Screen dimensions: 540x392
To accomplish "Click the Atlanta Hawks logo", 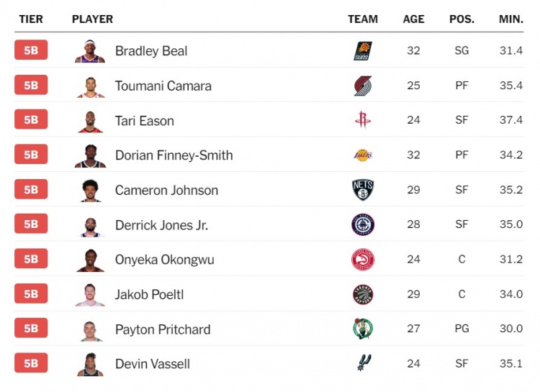I will tap(363, 260).
